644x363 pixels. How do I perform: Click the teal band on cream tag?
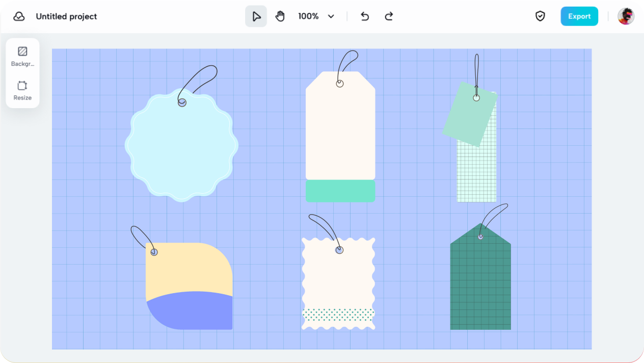pyautogui.click(x=340, y=191)
